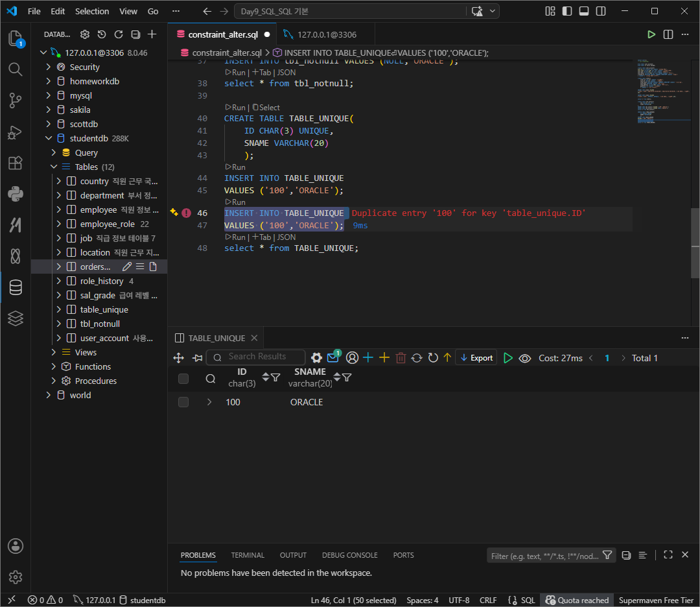Check the row checkbox for ID 100
700x607 pixels.
(x=183, y=402)
